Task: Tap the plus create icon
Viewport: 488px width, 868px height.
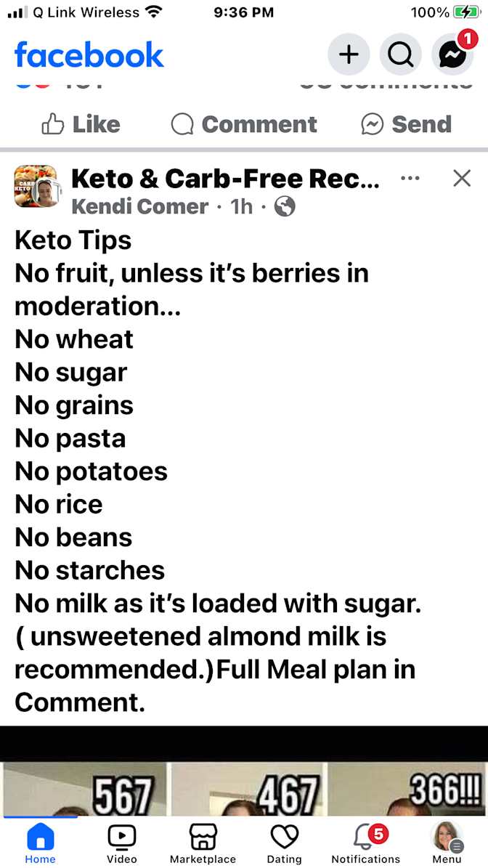Action: tap(349, 54)
